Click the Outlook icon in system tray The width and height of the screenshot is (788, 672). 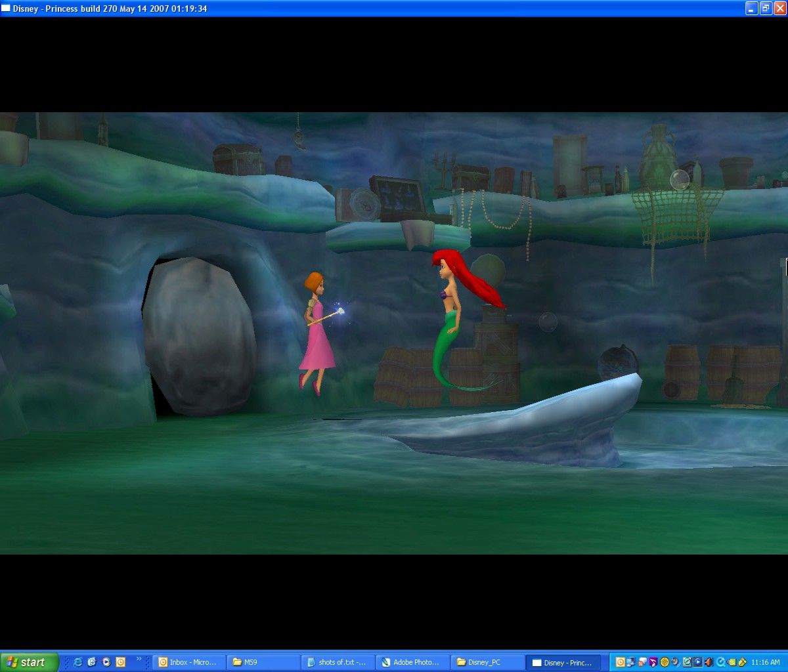click(620, 662)
